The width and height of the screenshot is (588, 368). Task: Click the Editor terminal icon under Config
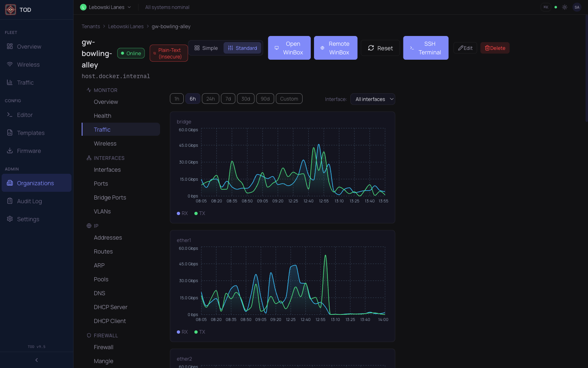[x=10, y=115]
